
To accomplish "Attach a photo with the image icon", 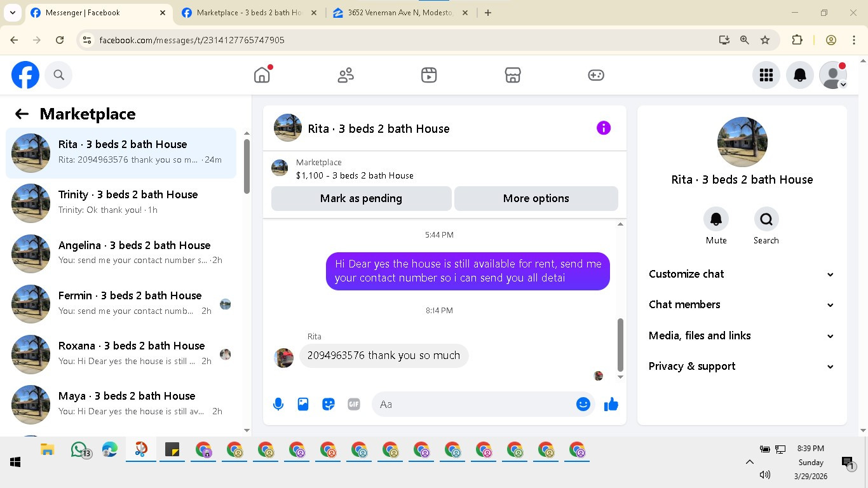I will pyautogui.click(x=303, y=404).
